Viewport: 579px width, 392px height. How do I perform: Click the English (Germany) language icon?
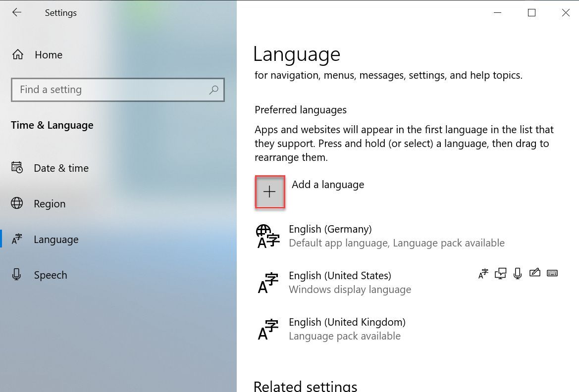tap(268, 236)
